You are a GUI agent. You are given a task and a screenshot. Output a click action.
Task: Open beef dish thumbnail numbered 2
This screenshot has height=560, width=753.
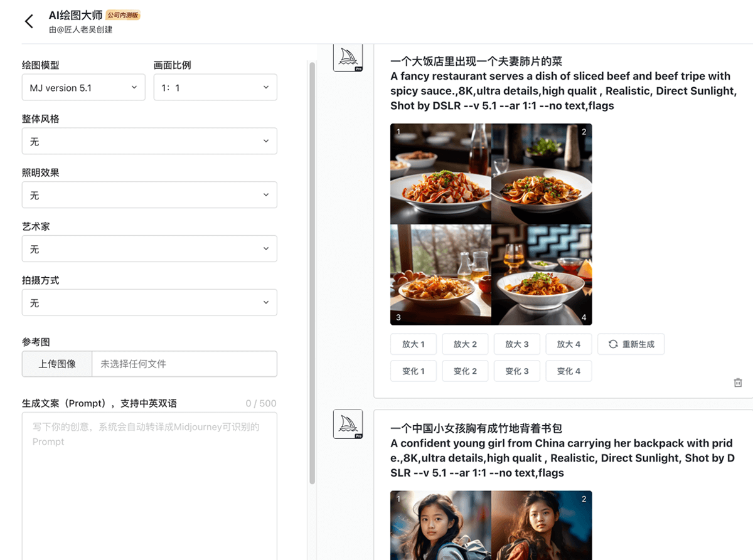coord(542,174)
